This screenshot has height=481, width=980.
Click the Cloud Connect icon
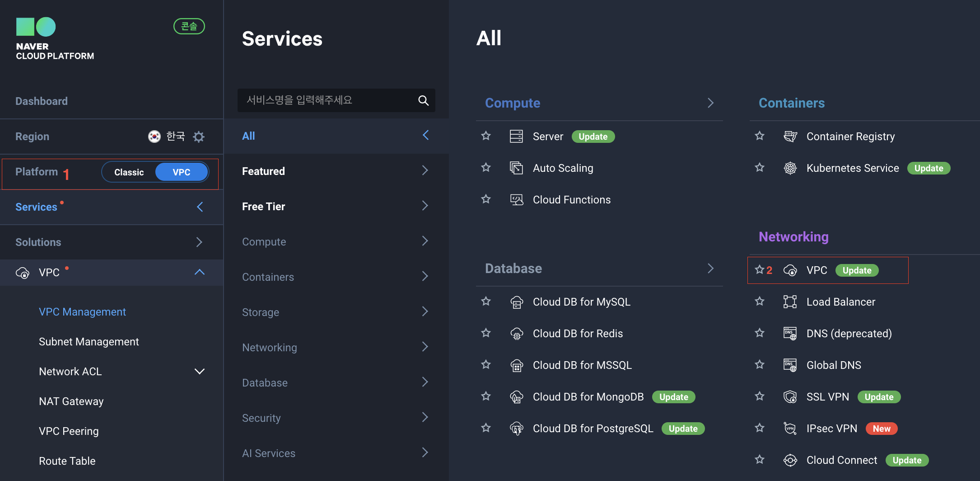click(x=790, y=460)
